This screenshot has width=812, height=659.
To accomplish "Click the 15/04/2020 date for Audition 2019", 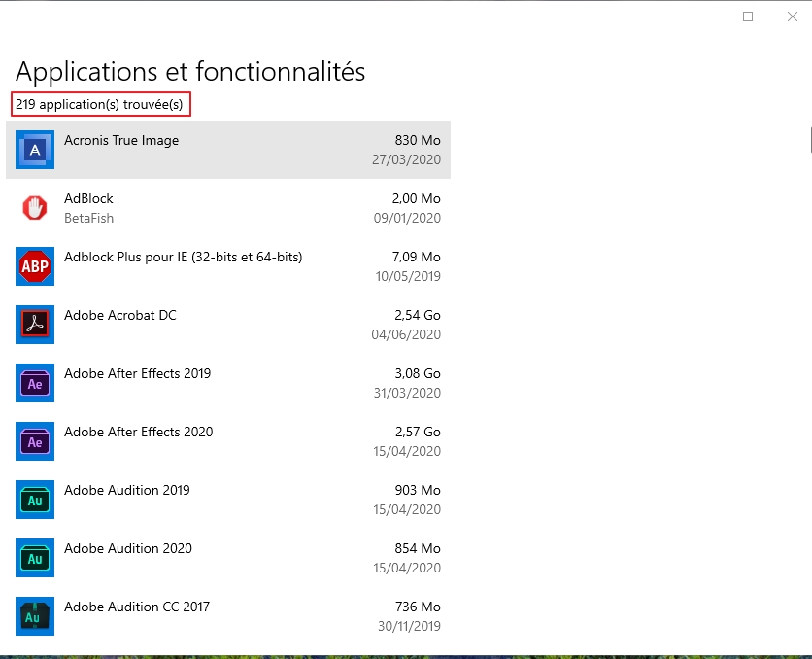I will 407,509.
